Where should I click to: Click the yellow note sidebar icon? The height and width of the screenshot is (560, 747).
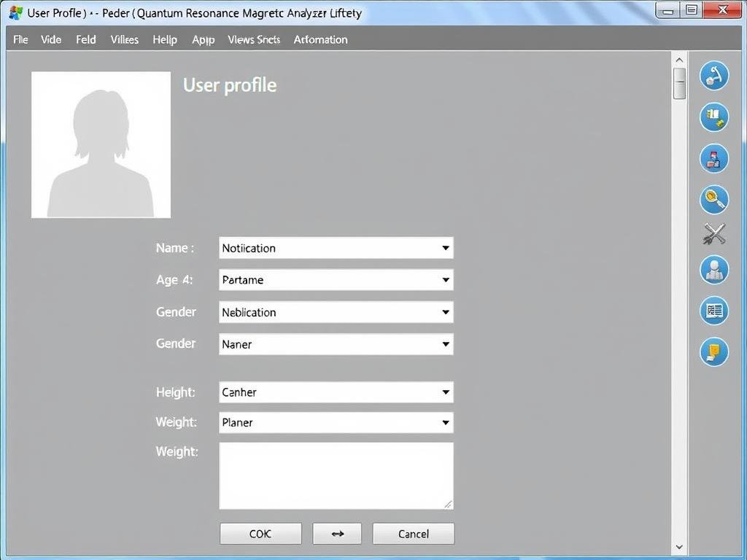point(714,352)
